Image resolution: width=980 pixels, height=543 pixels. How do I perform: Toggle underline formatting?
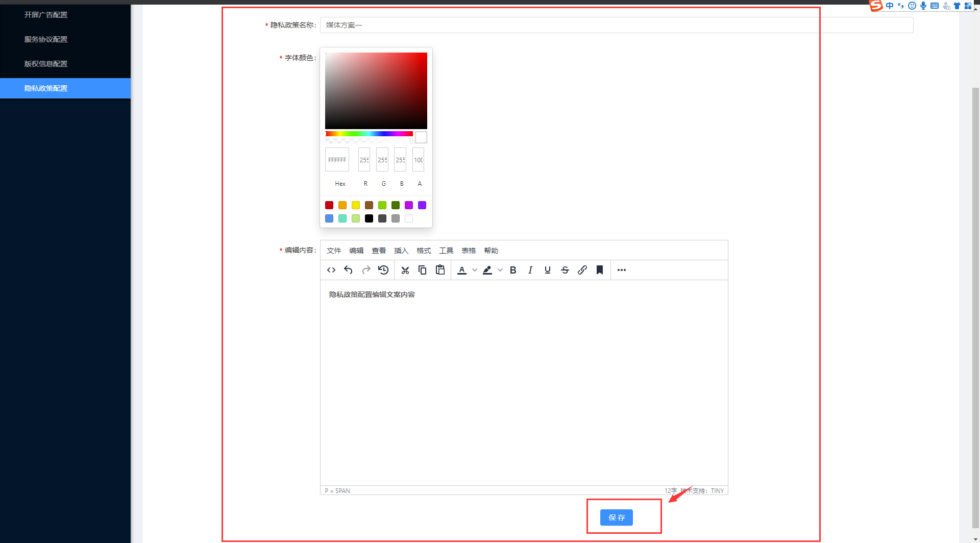(548, 270)
